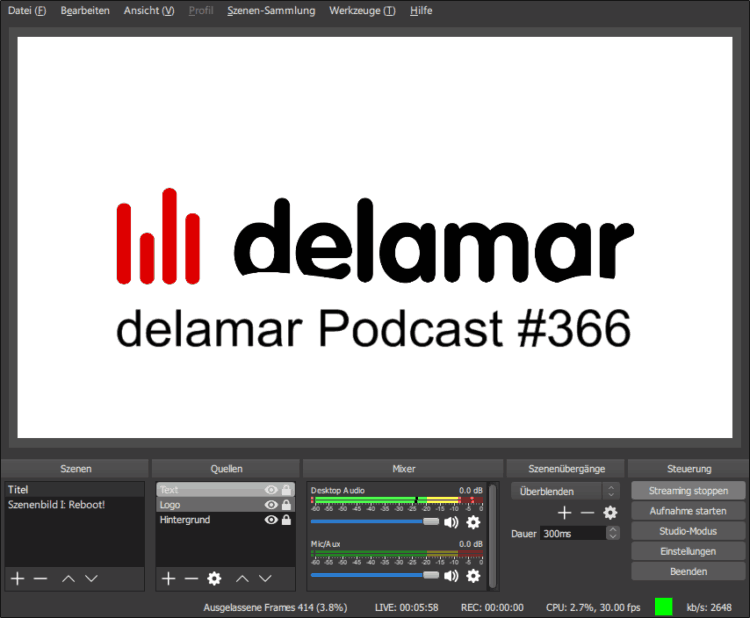
Task: Open the Bearbeiten menu
Action: [x=85, y=11]
